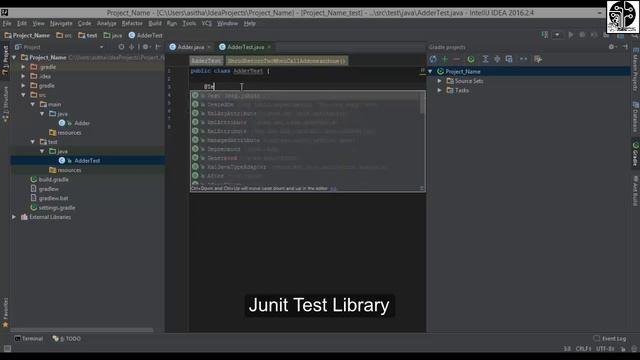The image size is (640, 360).
Task: Open Gradle panel gear options
Action: click(612, 47)
